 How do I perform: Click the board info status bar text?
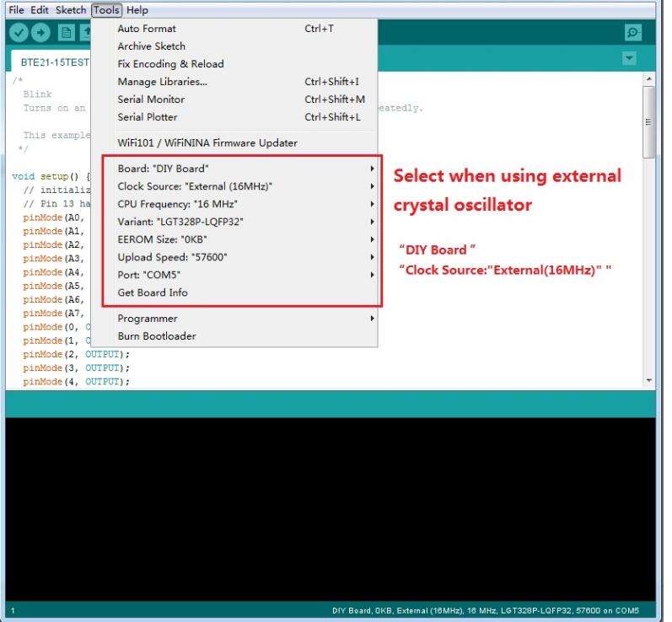[485, 610]
